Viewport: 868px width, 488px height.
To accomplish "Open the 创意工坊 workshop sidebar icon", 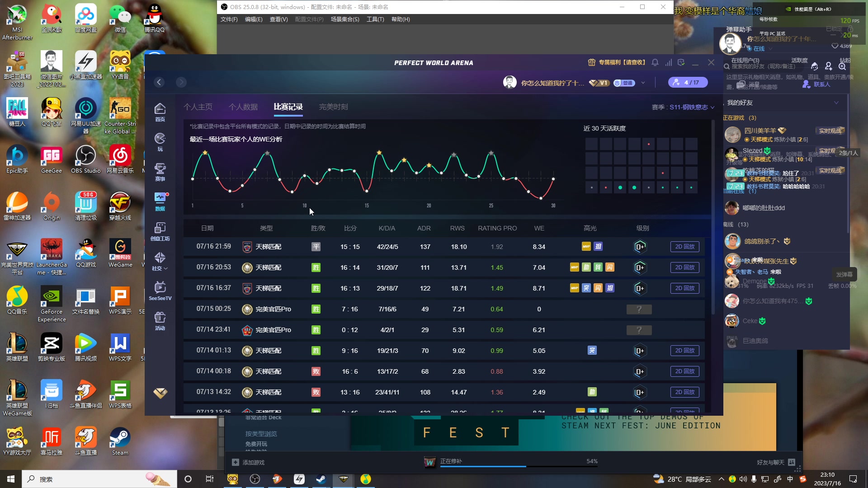I will tap(160, 231).
